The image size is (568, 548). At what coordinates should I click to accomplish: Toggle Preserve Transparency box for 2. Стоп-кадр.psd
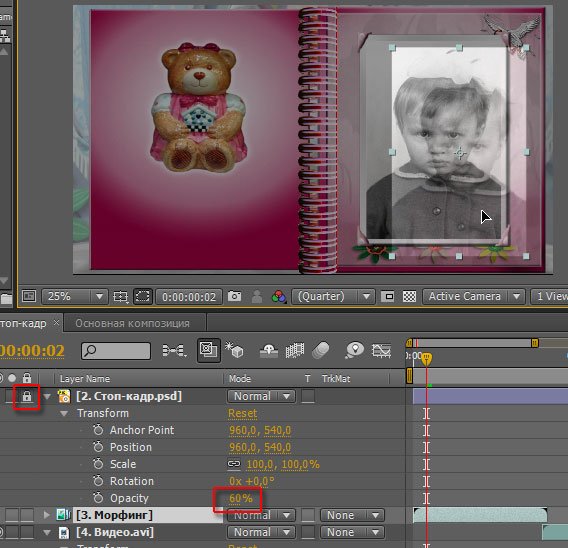pos(308,396)
